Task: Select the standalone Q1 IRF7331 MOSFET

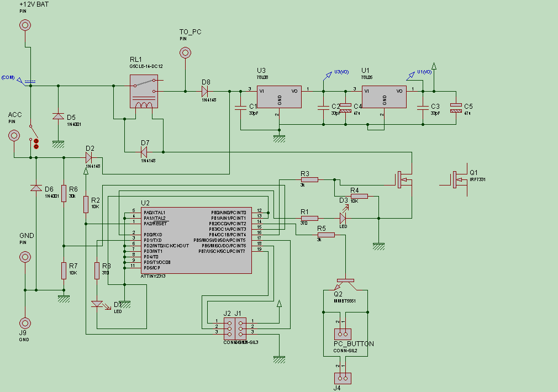Action: pos(459,179)
